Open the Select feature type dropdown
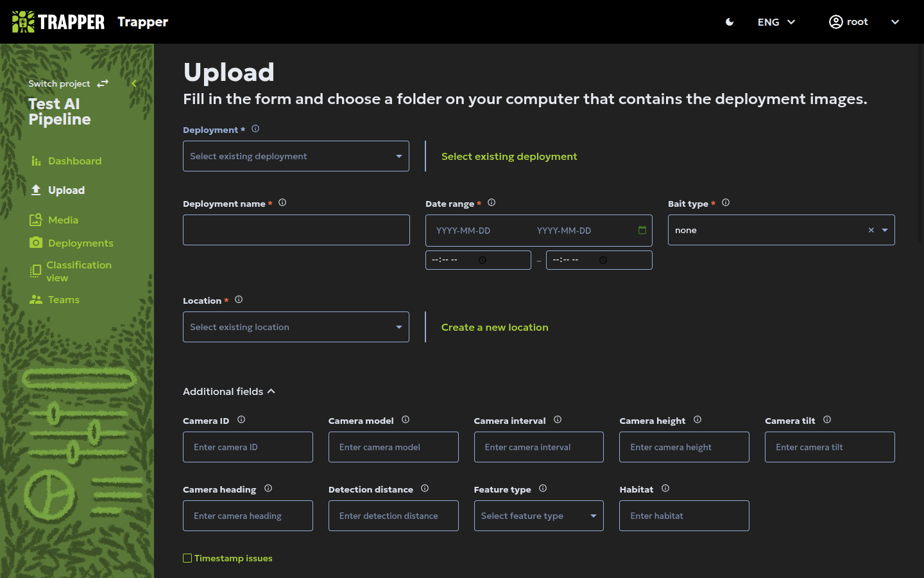The height and width of the screenshot is (578, 924). coord(539,516)
